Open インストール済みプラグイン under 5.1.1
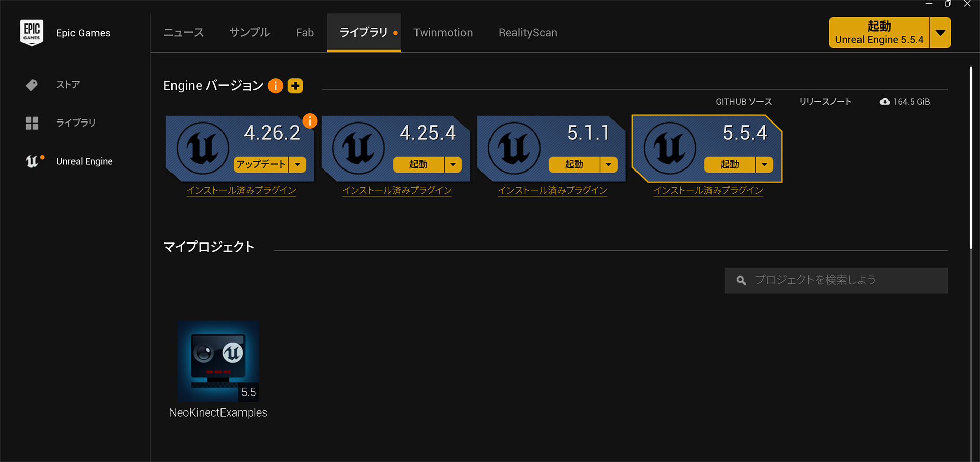This screenshot has height=462, width=980. (553, 190)
